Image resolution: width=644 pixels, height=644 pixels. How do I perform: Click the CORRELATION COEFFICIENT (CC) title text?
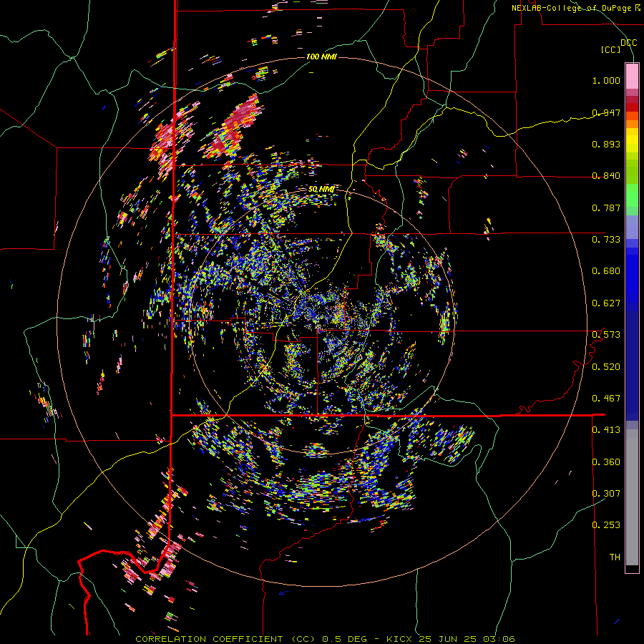(225, 639)
